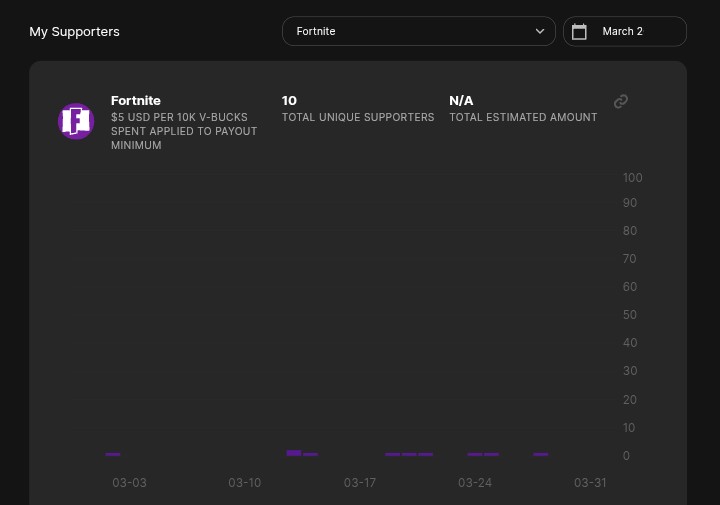Click the '10' total unique supporters value
Viewport: 720px width, 505px height.
pyautogui.click(x=289, y=101)
